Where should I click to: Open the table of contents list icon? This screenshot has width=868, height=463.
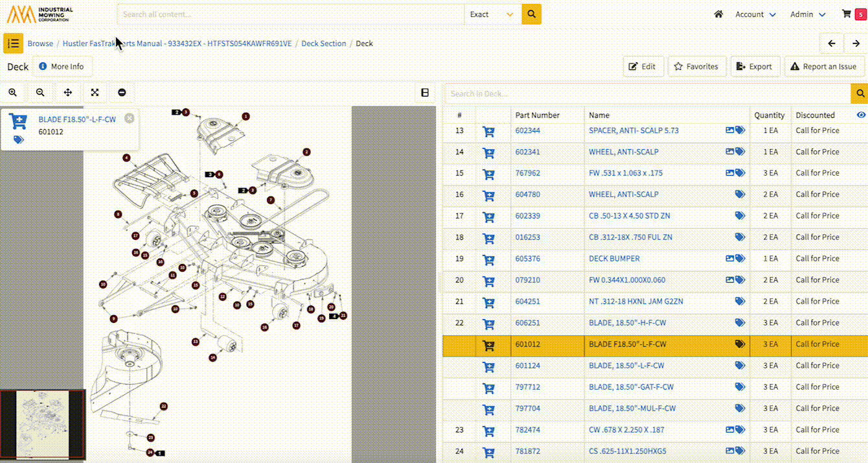(x=13, y=43)
